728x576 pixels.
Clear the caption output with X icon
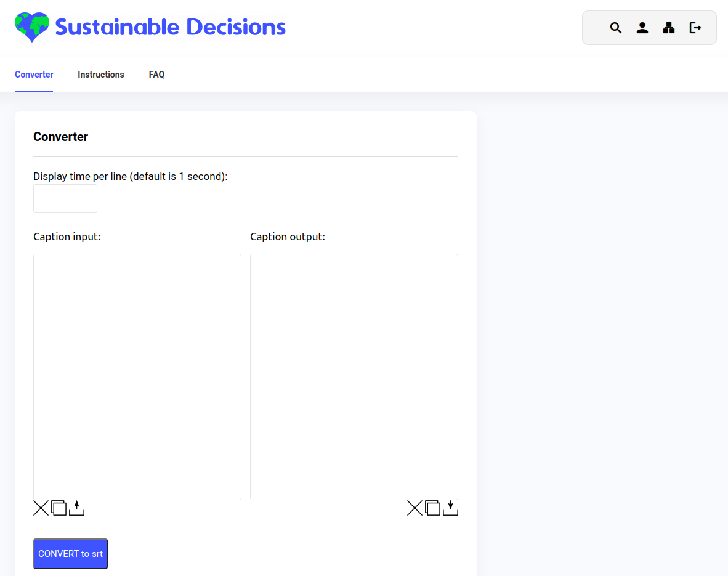tap(415, 508)
